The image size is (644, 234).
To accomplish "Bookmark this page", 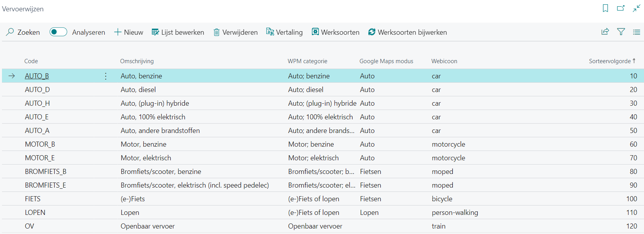I will [605, 8].
